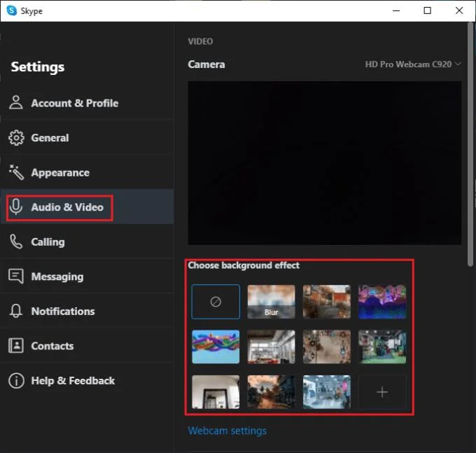
Task: Click the Help & Feedback info icon
Action: pos(16,380)
